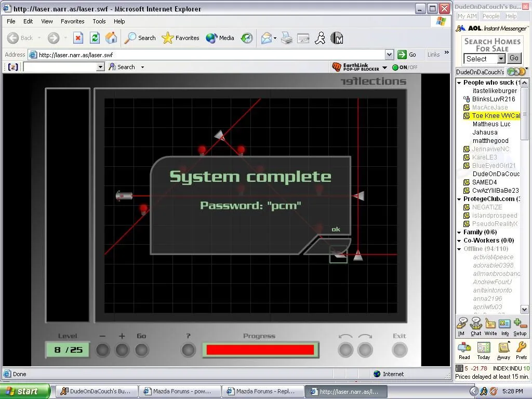
Task: Collapse the Co-Workers buddy group
Action: [x=459, y=241]
